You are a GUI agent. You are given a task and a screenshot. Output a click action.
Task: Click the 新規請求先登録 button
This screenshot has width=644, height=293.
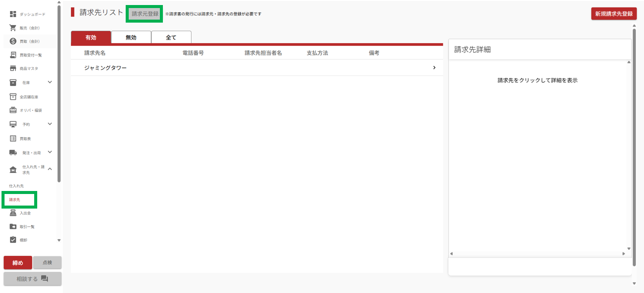613,14
